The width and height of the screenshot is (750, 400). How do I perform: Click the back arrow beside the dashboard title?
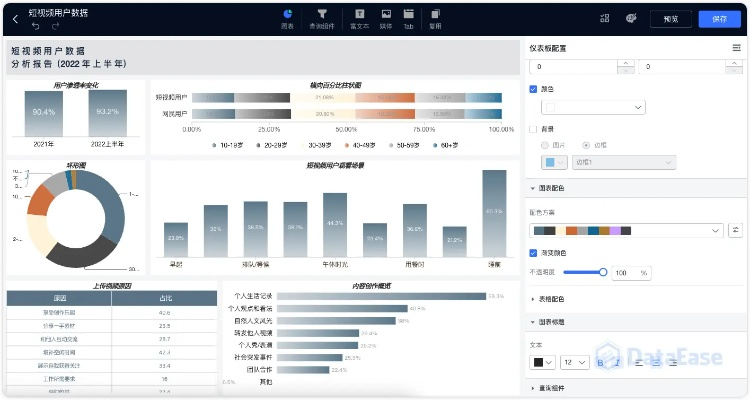click(x=15, y=18)
